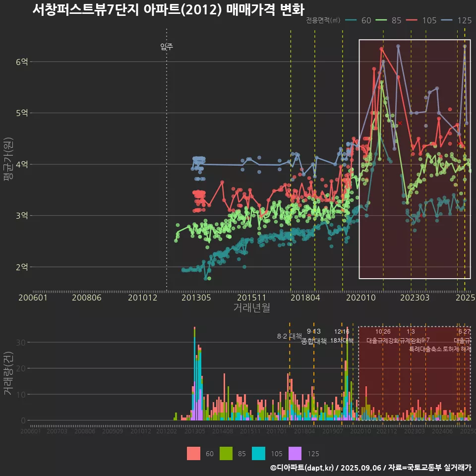Screen dimensions: 476x476
Task: Click the 10 tick on volume axis
Action: (21, 395)
